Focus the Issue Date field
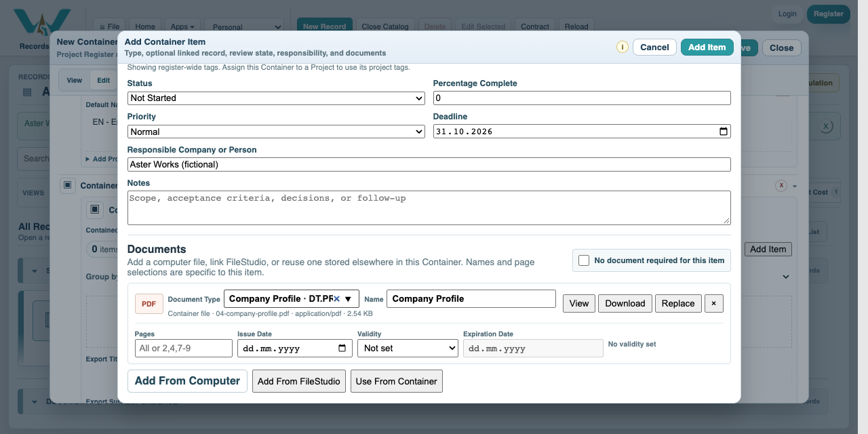The height and width of the screenshot is (434, 868). click(295, 348)
